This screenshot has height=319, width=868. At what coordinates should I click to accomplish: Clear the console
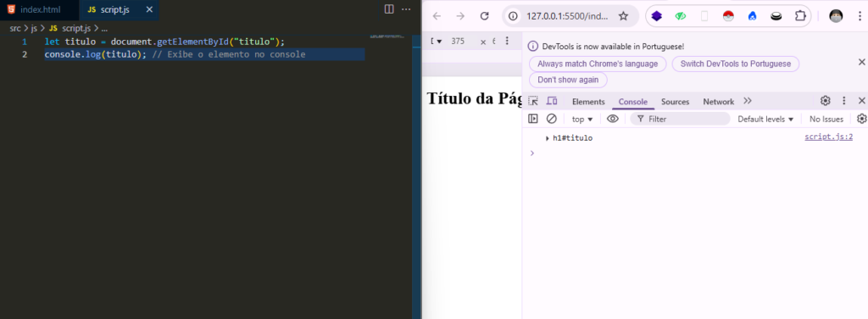point(551,119)
